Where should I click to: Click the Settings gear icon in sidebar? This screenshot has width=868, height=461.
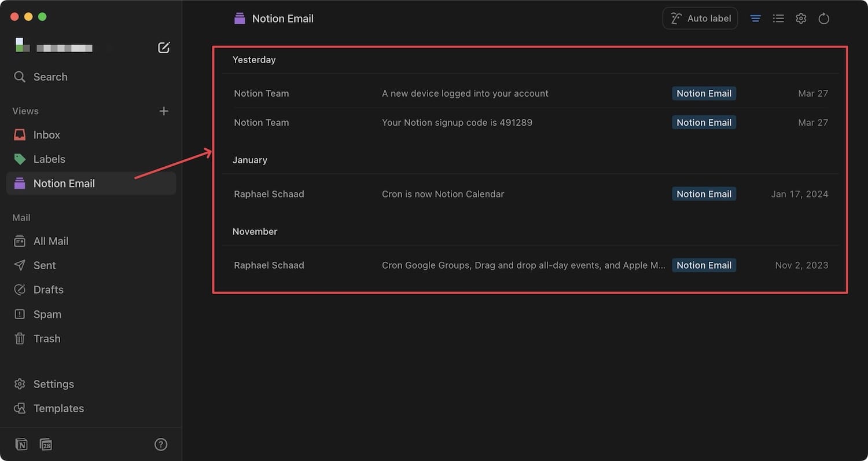click(20, 384)
